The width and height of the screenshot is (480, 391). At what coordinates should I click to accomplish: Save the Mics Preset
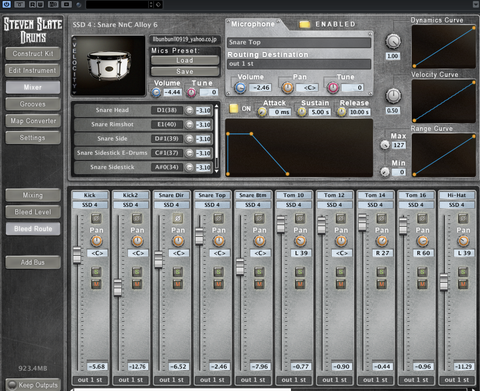pos(185,71)
